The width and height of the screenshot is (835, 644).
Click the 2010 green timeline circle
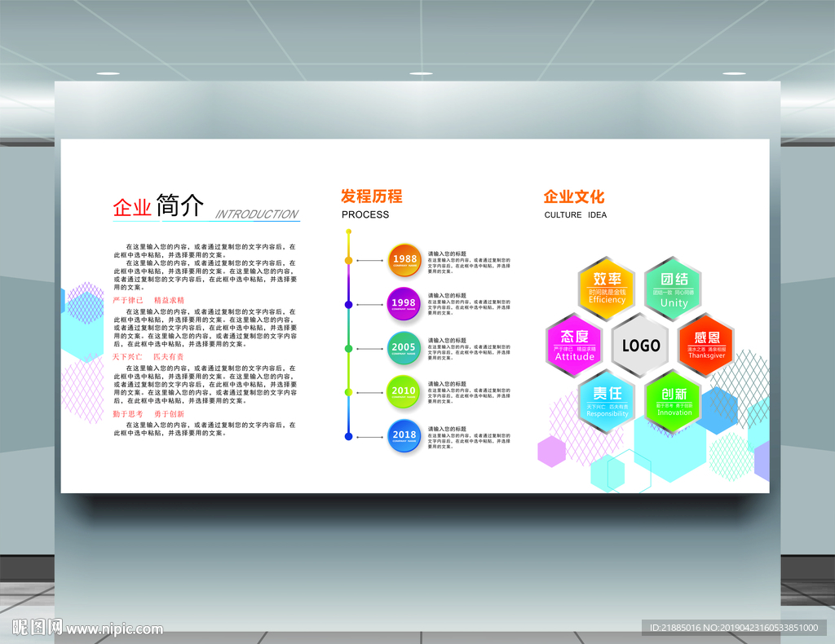pos(403,392)
